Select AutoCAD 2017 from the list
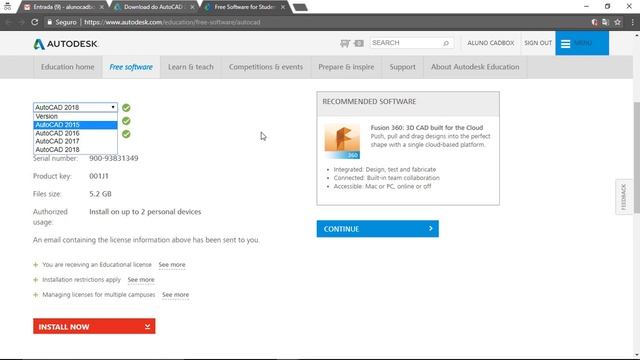The image size is (640, 360). point(76,141)
